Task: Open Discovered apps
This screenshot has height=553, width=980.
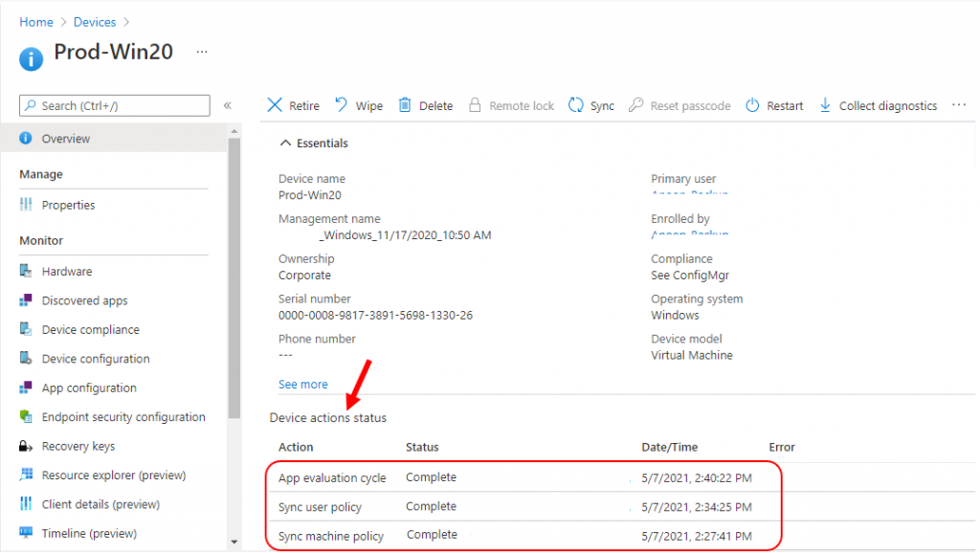Action: coord(84,300)
